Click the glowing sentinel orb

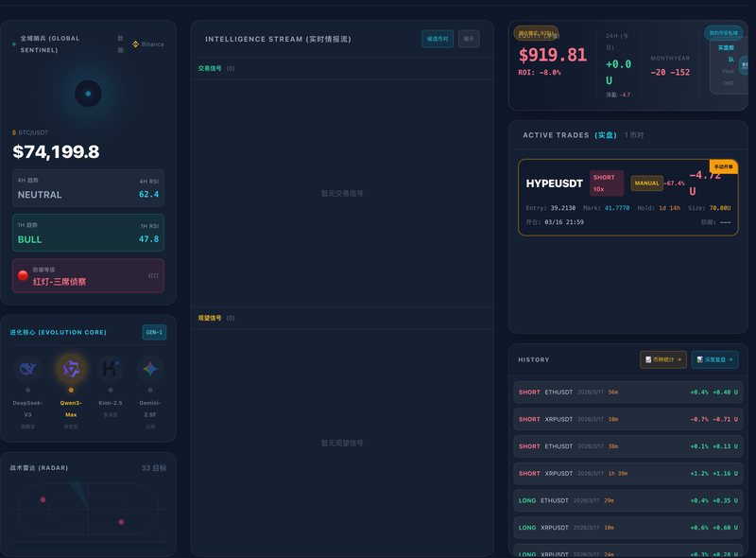coord(88,94)
